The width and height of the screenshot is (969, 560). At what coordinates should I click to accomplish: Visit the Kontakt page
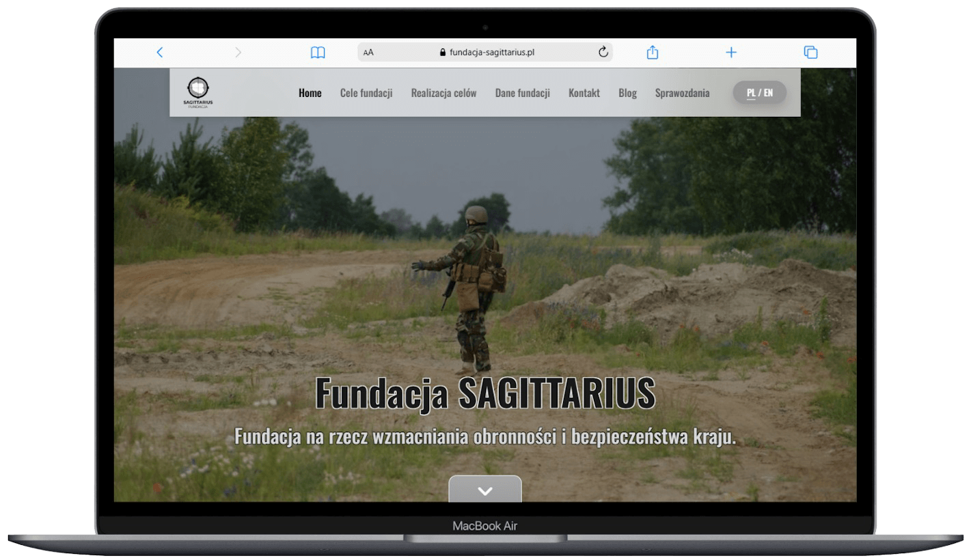click(x=584, y=94)
